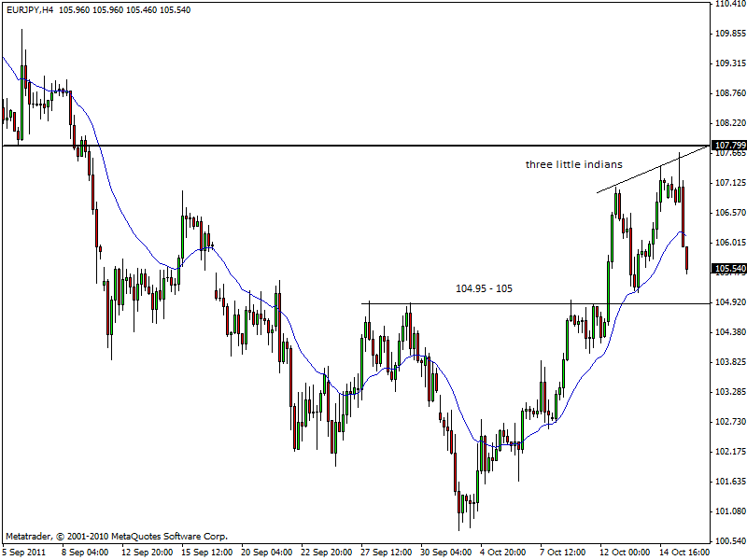Click the 110.40 price axis label
This screenshot has height=560, width=747.
tap(728, 5)
